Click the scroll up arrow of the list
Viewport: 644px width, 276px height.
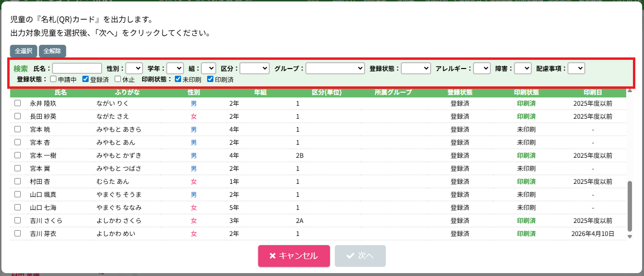point(630,91)
